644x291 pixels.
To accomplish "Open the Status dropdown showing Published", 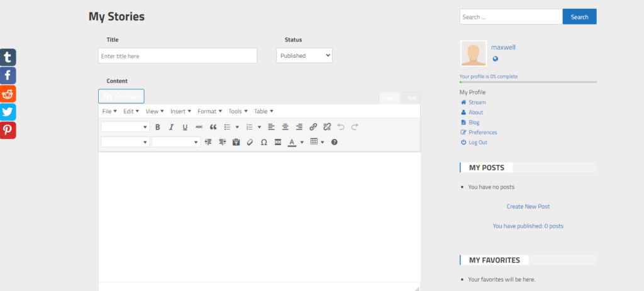I will (304, 55).
